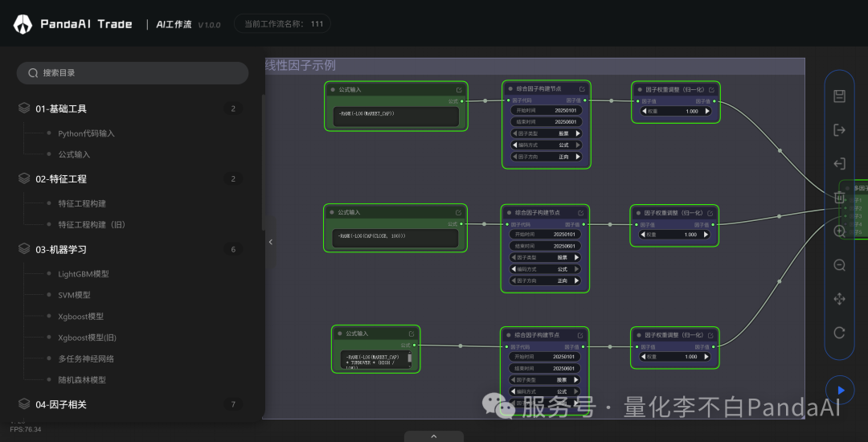Select LightGBM模型 in the directory tree

(84, 274)
